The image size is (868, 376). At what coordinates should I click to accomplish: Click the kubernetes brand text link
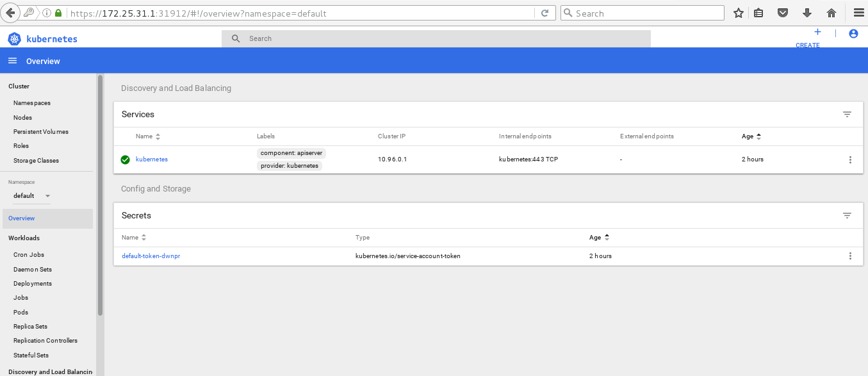[52, 39]
